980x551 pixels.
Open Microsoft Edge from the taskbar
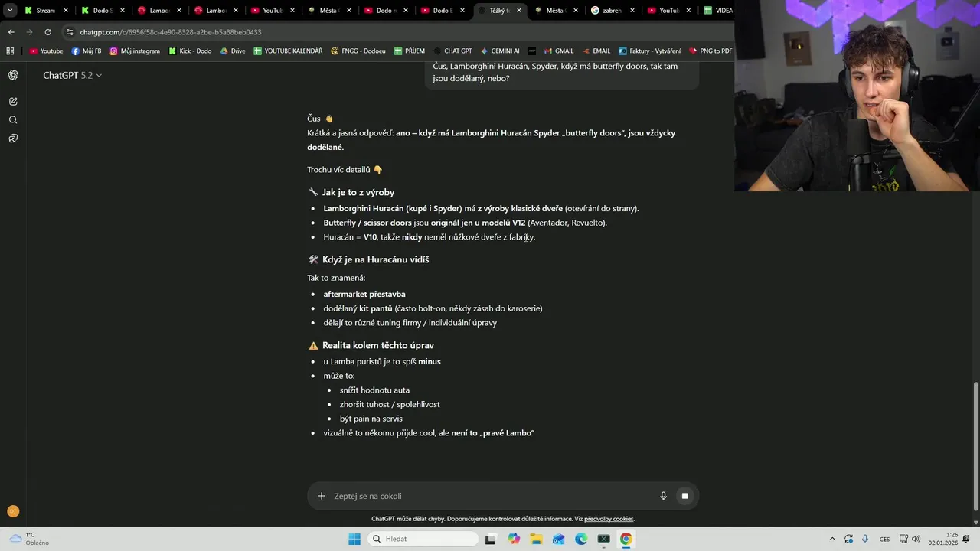point(581,539)
